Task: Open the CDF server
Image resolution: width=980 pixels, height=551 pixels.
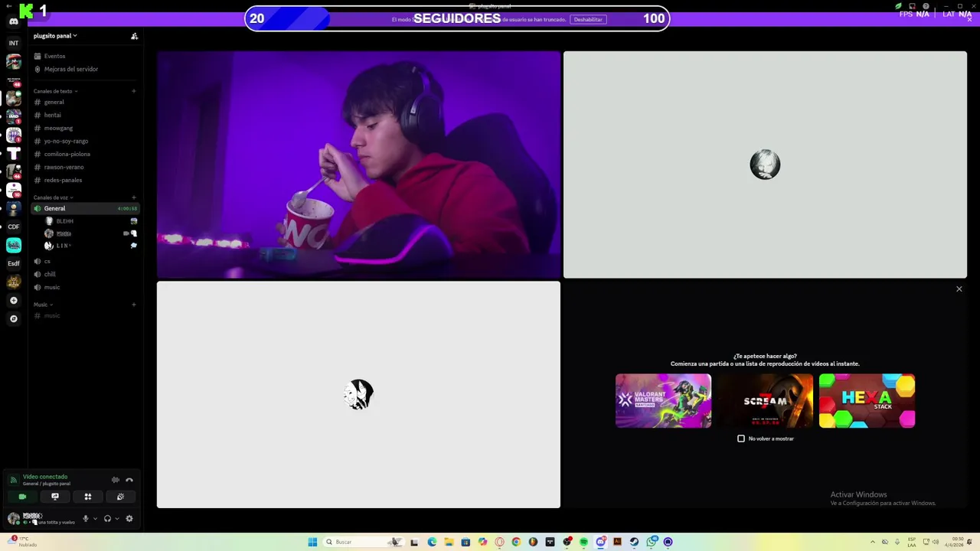Action: click(x=13, y=227)
